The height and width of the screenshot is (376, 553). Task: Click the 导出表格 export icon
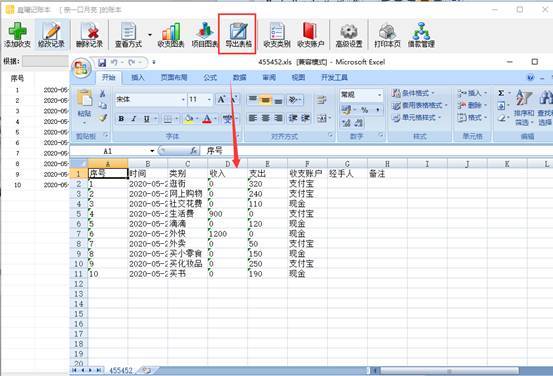238,31
